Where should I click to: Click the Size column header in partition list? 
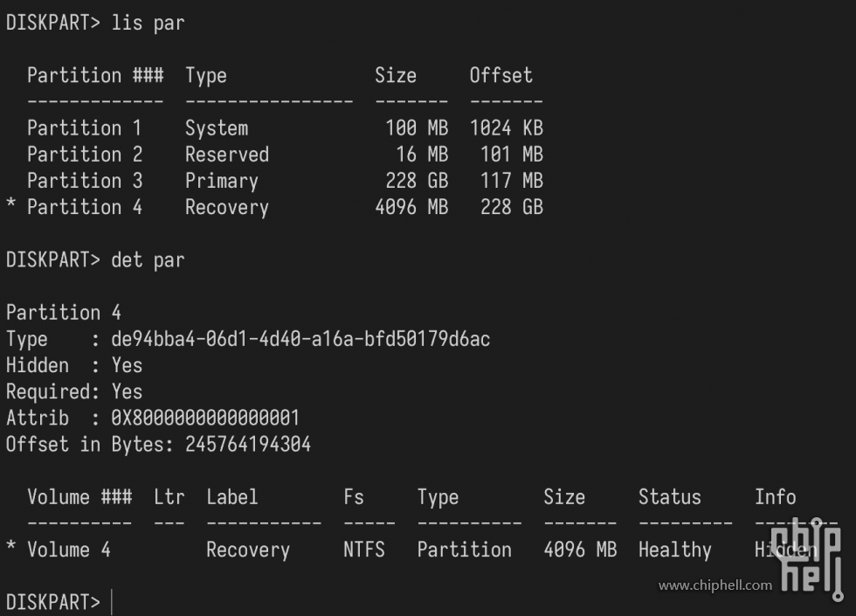[x=395, y=76]
